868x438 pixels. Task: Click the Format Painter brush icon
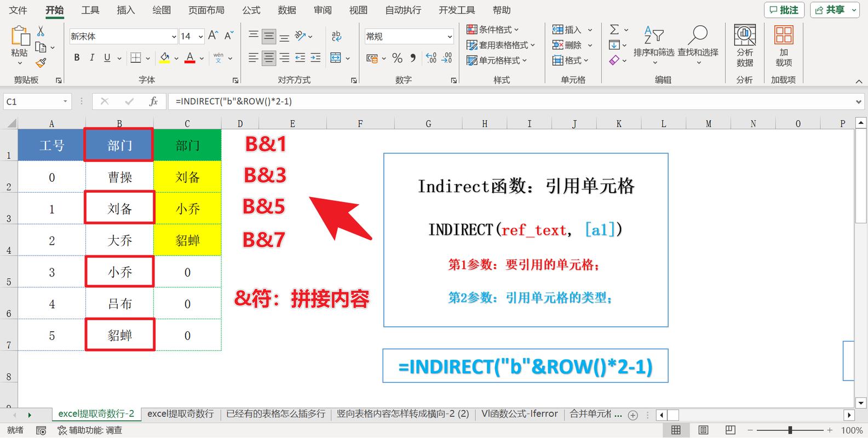[x=41, y=63]
